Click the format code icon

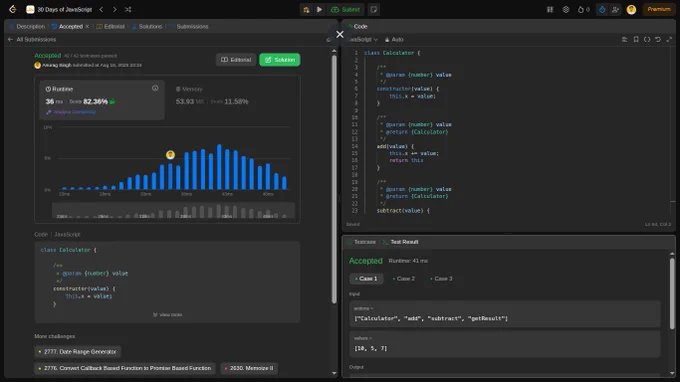(x=624, y=39)
